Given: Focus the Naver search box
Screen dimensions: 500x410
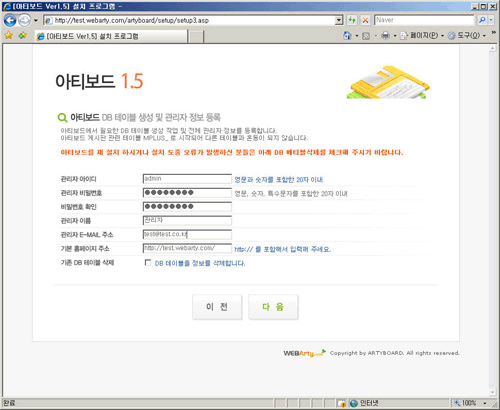Looking at the screenshot, I should point(424,20).
